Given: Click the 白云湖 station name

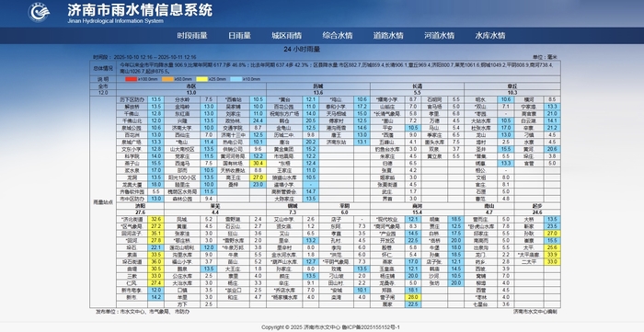Looking at the screenshot, I should (529, 120).
